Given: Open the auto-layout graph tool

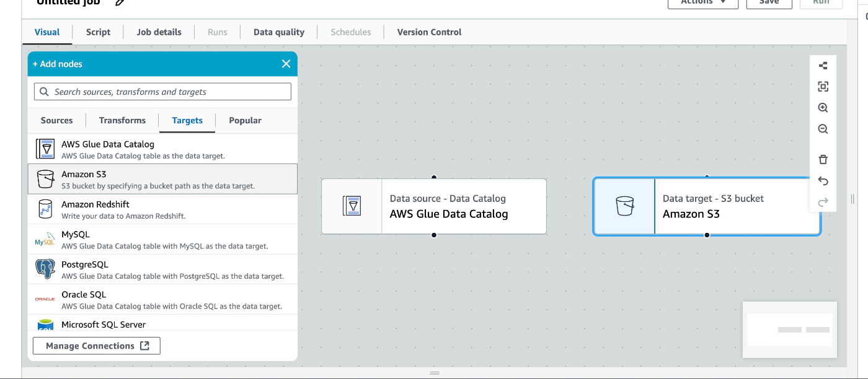Looking at the screenshot, I should [823, 66].
